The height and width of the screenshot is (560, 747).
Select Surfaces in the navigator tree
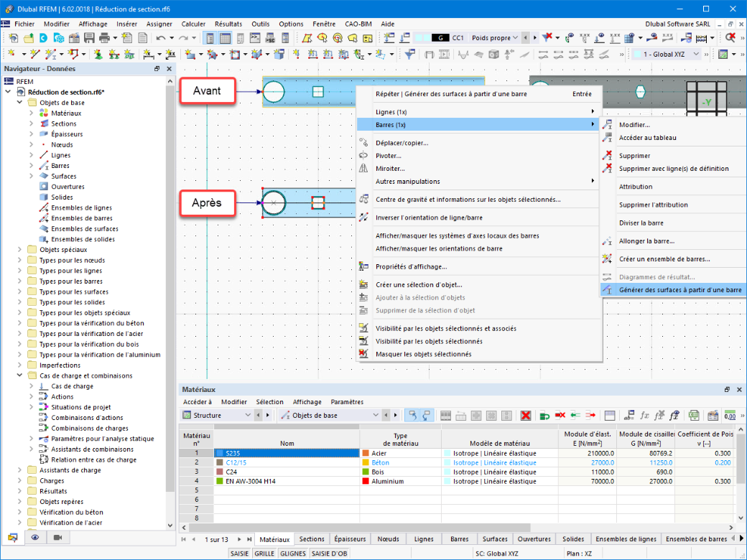tap(64, 176)
